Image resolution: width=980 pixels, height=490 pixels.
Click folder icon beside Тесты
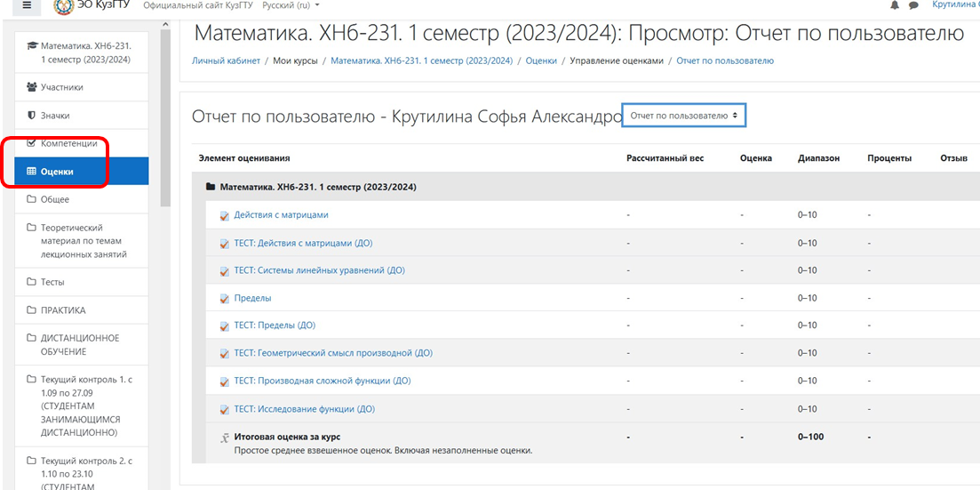click(x=31, y=282)
